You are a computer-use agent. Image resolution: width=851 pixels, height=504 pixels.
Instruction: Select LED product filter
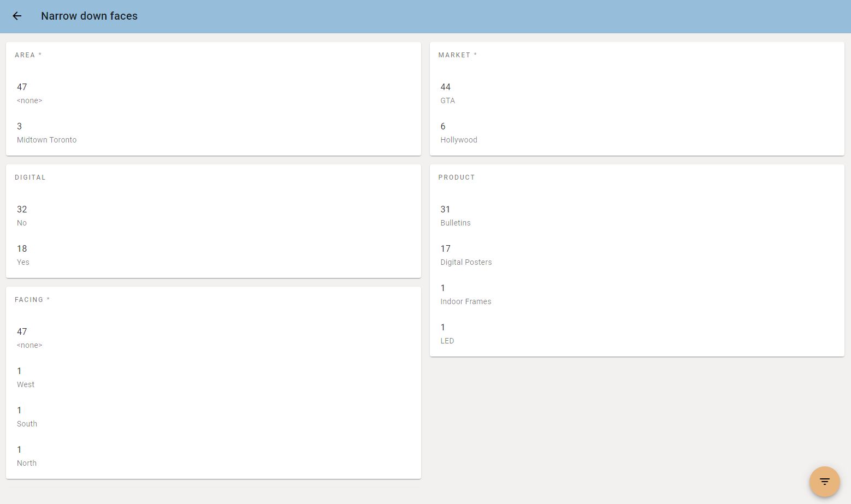(637, 334)
